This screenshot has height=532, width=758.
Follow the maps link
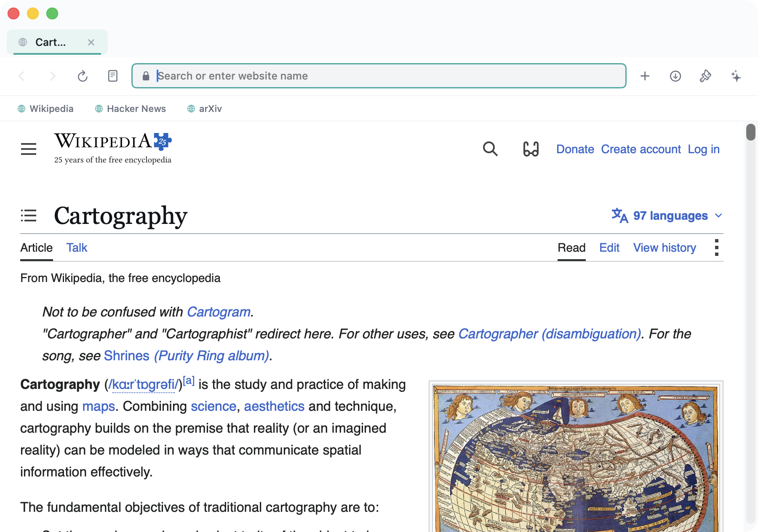pyautogui.click(x=99, y=406)
